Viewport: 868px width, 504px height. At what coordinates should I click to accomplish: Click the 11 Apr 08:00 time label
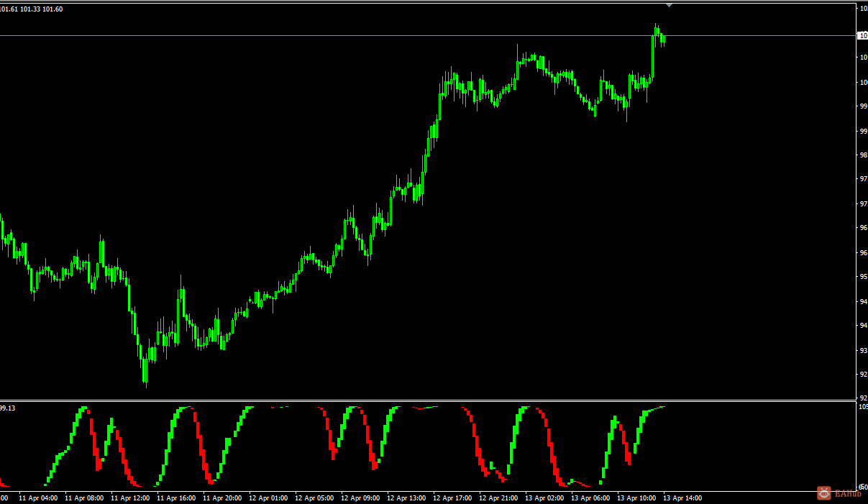tap(84, 498)
